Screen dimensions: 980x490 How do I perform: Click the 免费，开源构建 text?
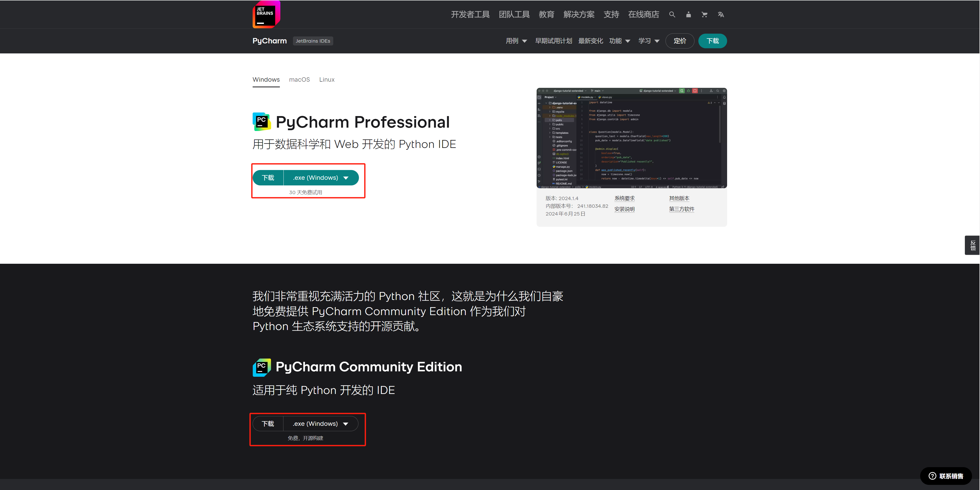[306, 438]
